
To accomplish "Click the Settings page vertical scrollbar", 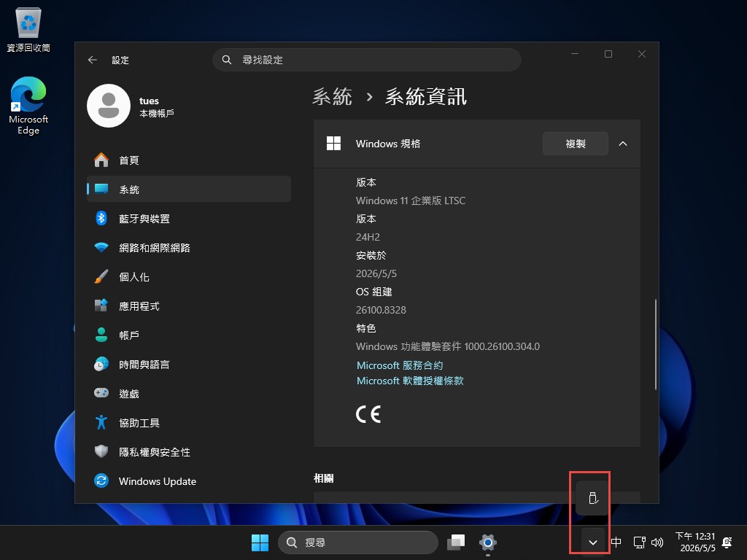I will (656, 344).
